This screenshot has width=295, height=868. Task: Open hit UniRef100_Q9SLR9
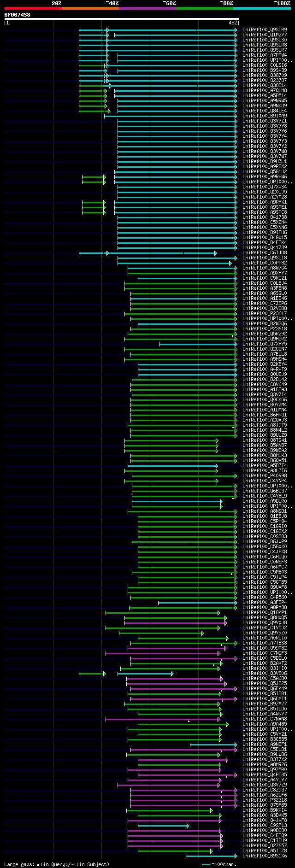point(265,29)
